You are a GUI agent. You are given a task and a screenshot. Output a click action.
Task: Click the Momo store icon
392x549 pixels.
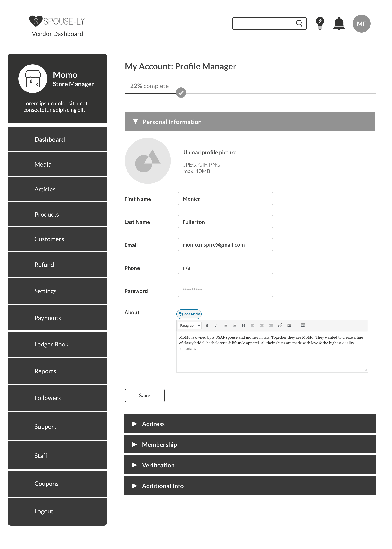pos(33,79)
